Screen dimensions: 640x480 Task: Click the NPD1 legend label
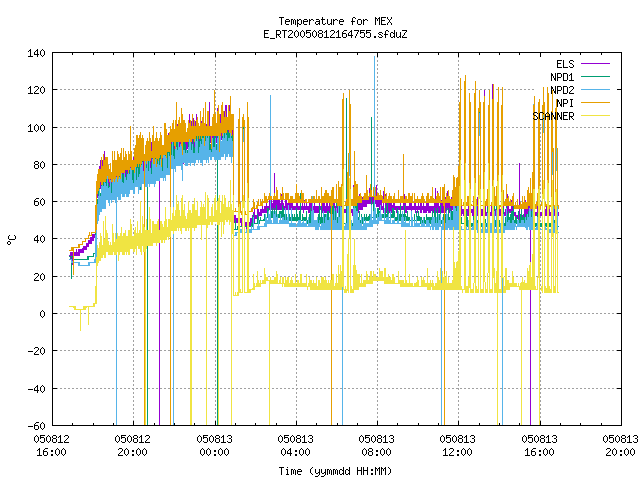point(562,77)
